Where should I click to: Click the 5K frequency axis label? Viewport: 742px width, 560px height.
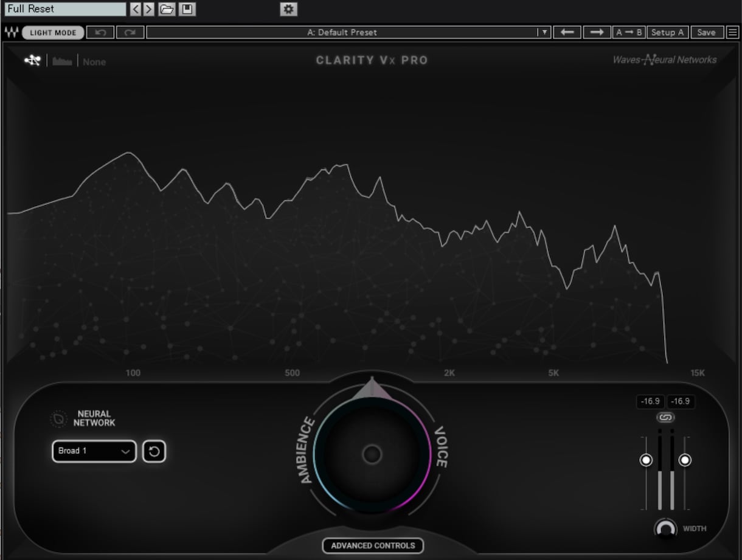tap(553, 373)
